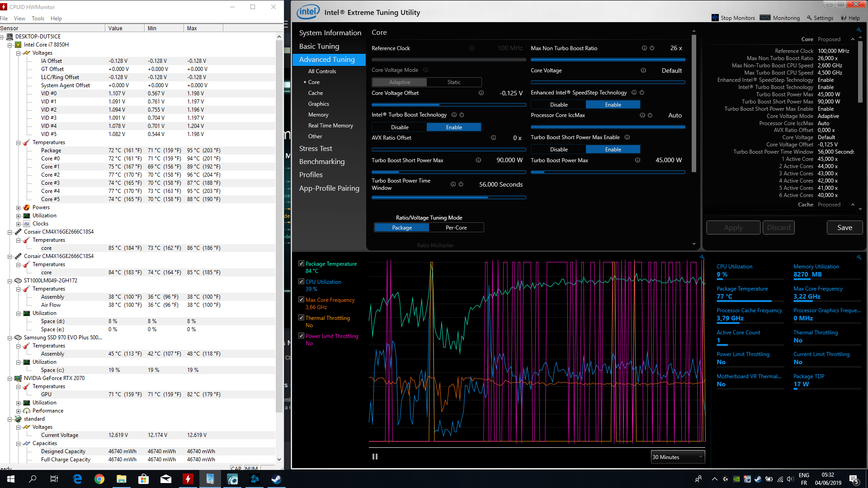Screen dimensions: 868x488
Task: Click info icon beside Core Voltage Mode
Action: click(x=425, y=70)
